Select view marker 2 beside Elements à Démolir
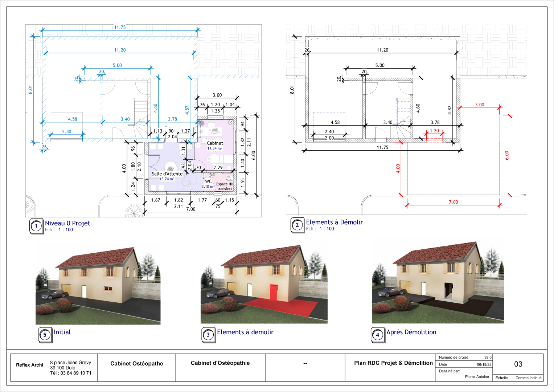The image size is (554, 392). pyautogui.click(x=297, y=225)
